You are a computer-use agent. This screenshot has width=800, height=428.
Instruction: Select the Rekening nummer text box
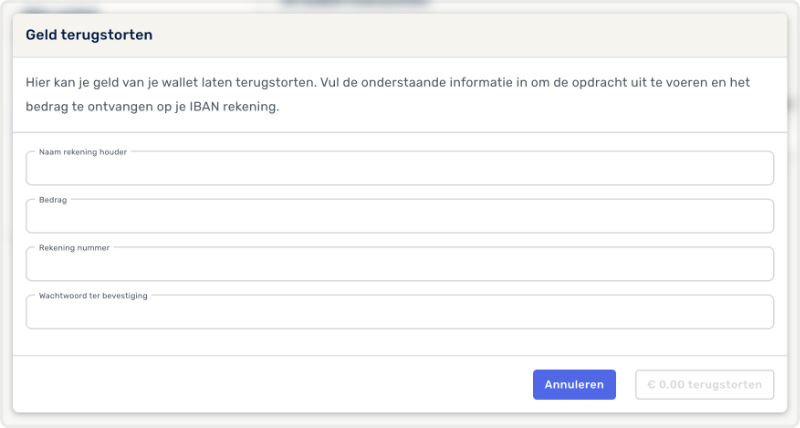pyautogui.click(x=400, y=265)
